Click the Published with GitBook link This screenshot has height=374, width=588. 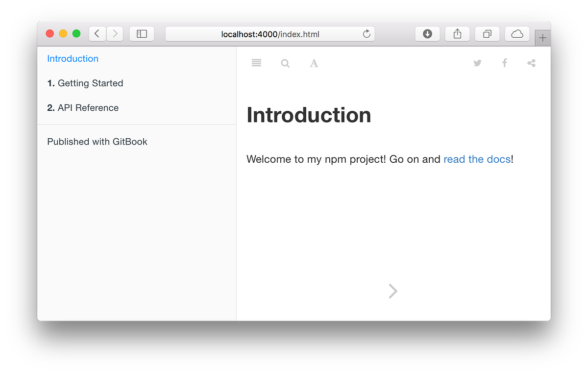click(97, 142)
